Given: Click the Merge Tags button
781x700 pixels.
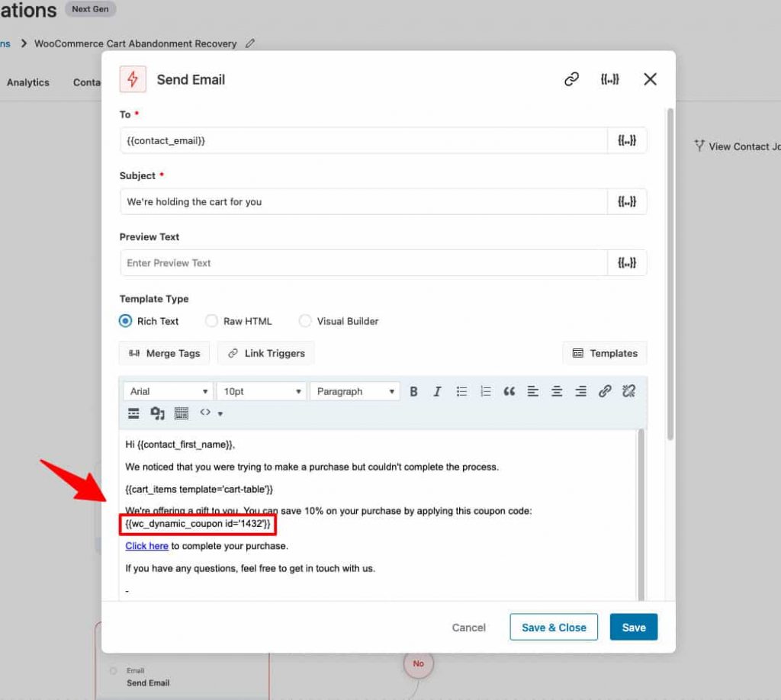Looking at the screenshot, I should click(165, 354).
